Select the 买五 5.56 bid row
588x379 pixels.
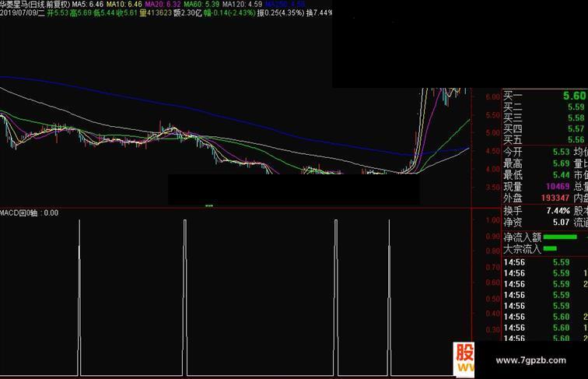click(x=545, y=139)
